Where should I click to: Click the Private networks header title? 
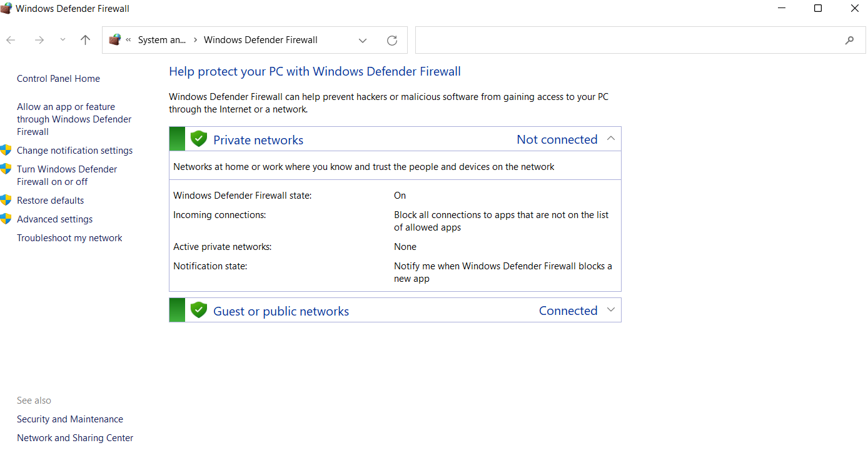click(258, 140)
